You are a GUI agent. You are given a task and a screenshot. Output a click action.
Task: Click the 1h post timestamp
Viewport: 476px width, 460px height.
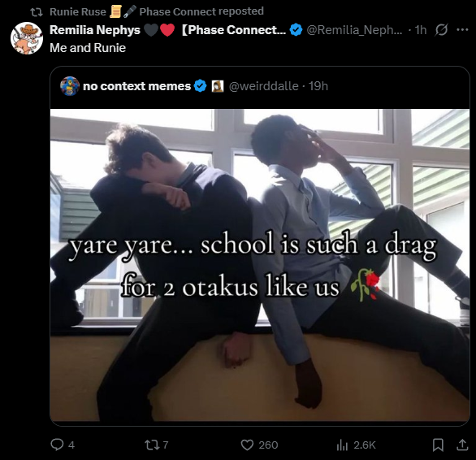click(x=421, y=30)
